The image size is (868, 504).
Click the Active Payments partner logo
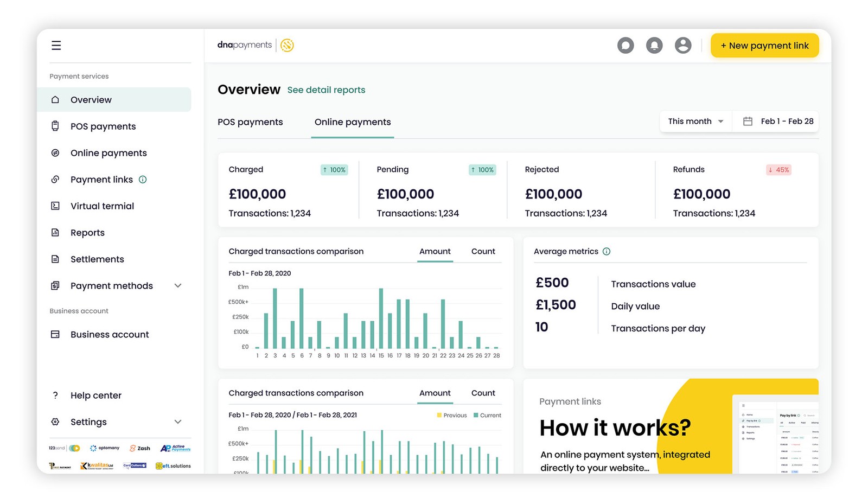click(x=175, y=448)
